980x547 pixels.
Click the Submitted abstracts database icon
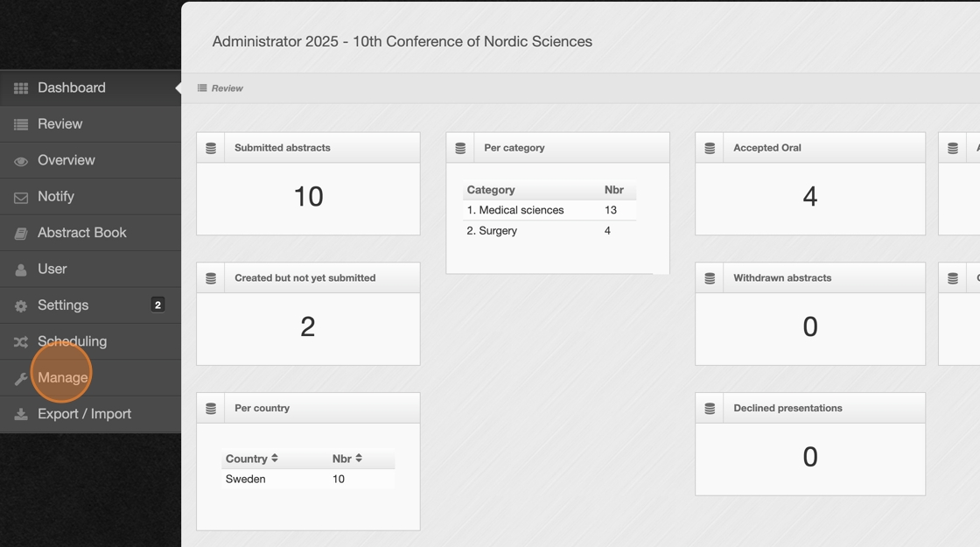[x=211, y=148]
